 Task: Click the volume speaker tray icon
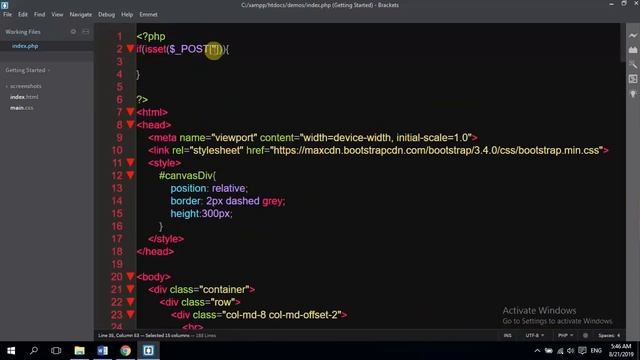571,351
